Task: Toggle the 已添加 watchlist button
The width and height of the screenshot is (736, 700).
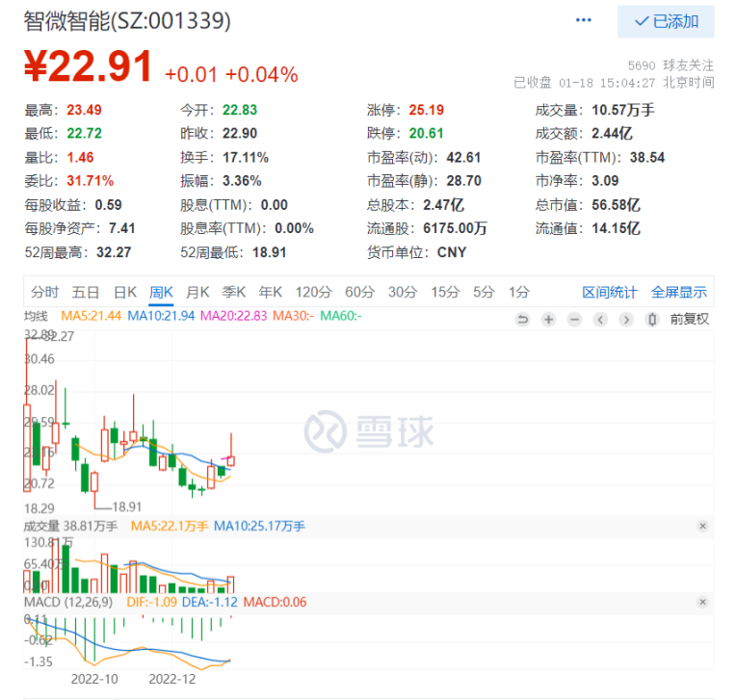Action: (666, 21)
